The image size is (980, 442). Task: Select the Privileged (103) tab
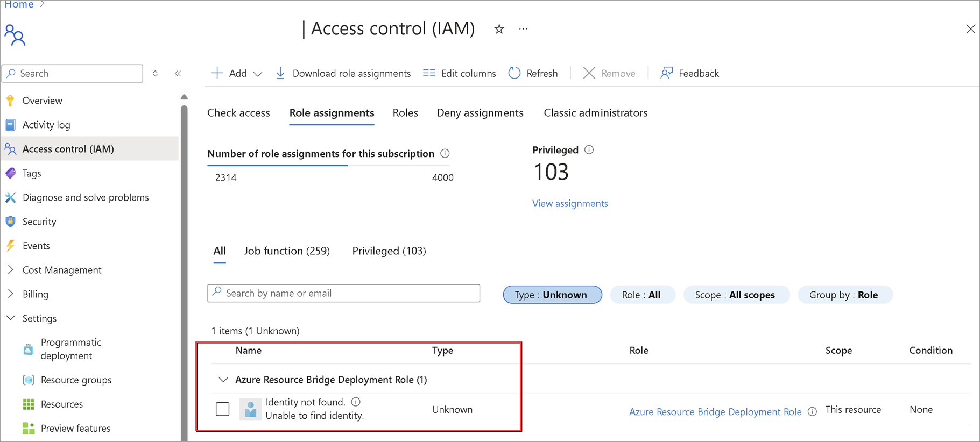point(389,251)
